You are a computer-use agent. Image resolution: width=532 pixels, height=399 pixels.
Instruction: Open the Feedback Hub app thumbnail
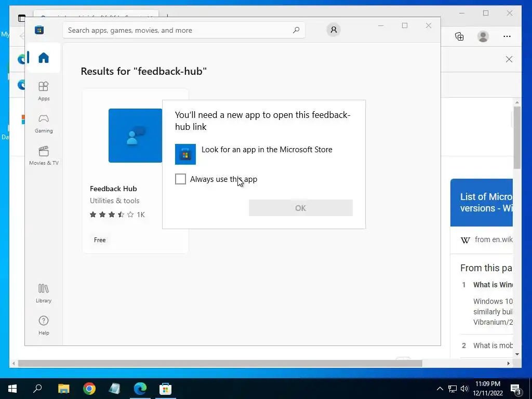[136, 136]
